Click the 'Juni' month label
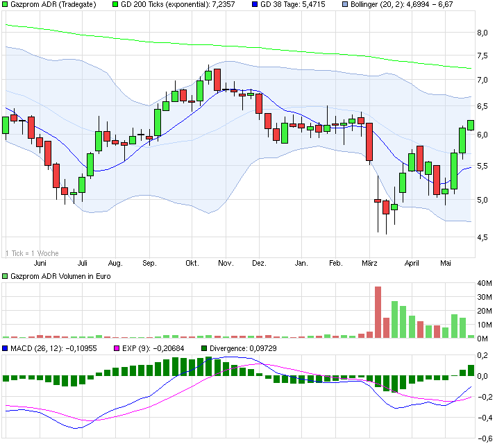 tap(40, 263)
